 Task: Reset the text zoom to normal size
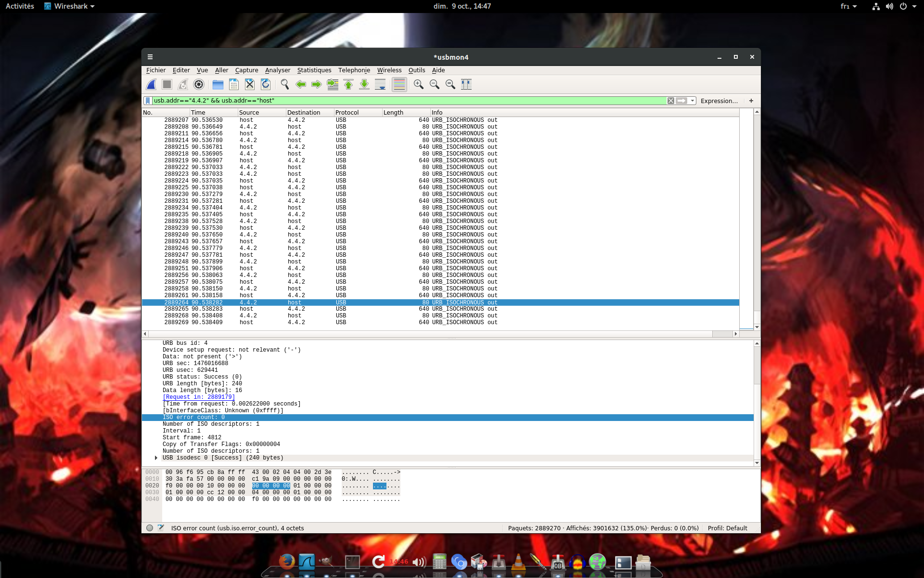click(450, 85)
